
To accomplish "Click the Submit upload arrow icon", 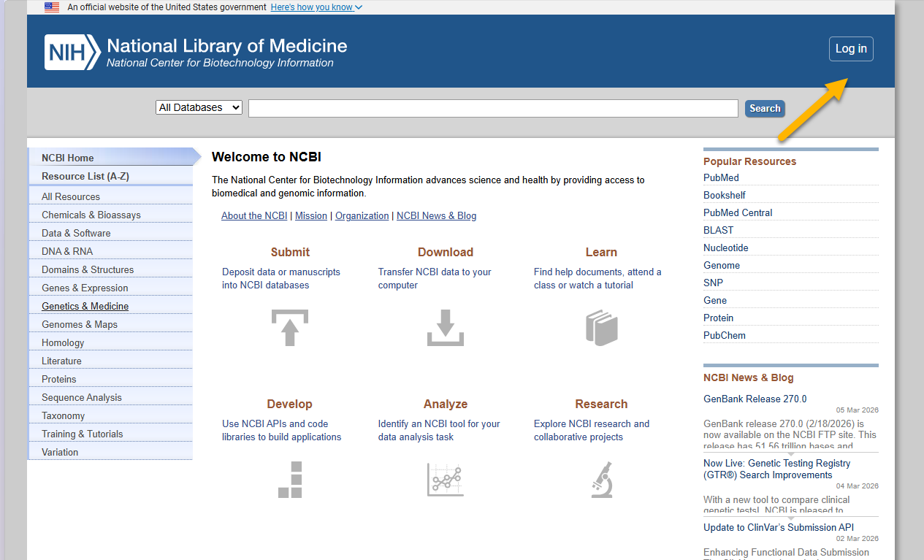I will point(290,328).
